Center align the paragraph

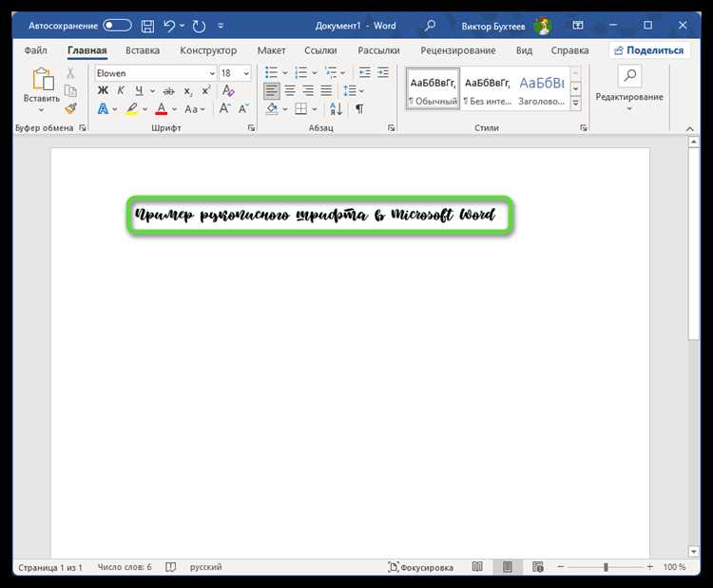[290, 90]
